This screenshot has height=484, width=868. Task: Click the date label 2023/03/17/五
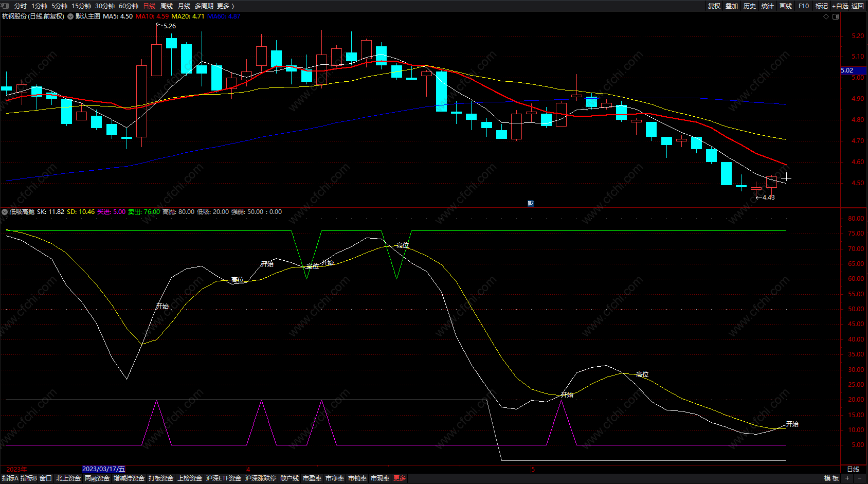click(103, 469)
